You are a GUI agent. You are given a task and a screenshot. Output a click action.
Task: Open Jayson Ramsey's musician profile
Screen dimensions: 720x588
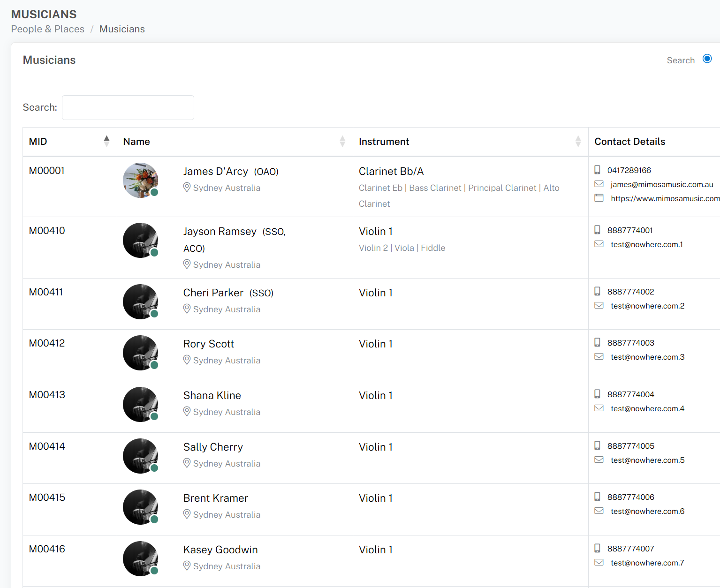point(220,232)
